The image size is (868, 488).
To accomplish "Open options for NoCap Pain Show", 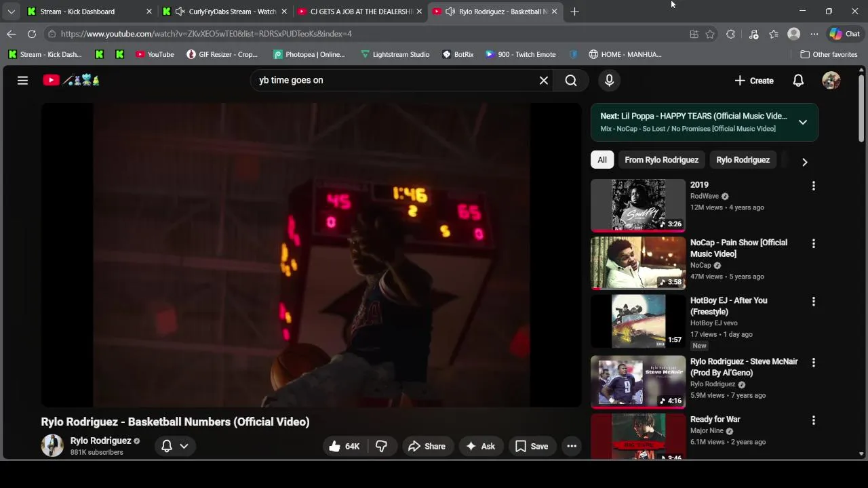I will pos(813,243).
